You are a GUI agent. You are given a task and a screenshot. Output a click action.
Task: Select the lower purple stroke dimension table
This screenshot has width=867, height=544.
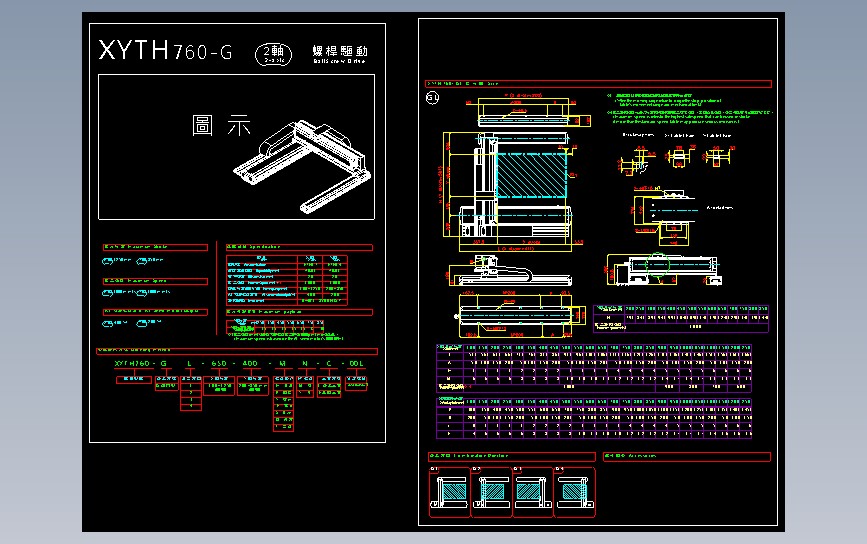tap(594, 418)
